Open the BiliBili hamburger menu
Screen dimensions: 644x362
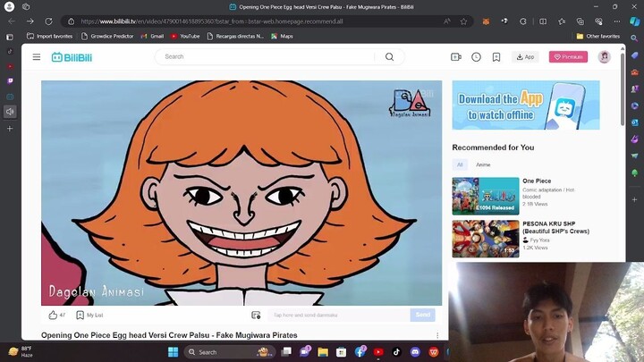(x=37, y=57)
